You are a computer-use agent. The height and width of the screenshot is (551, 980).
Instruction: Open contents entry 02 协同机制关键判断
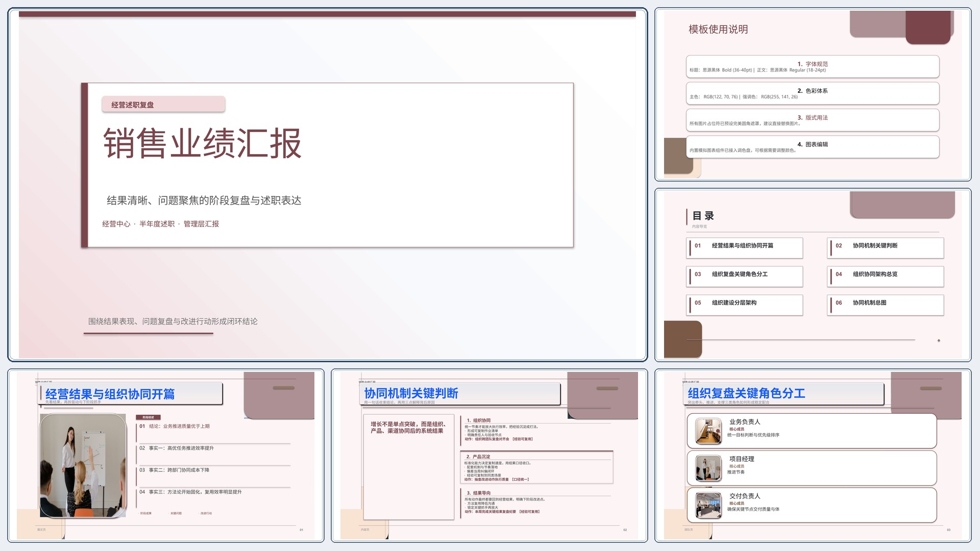(x=886, y=248)
